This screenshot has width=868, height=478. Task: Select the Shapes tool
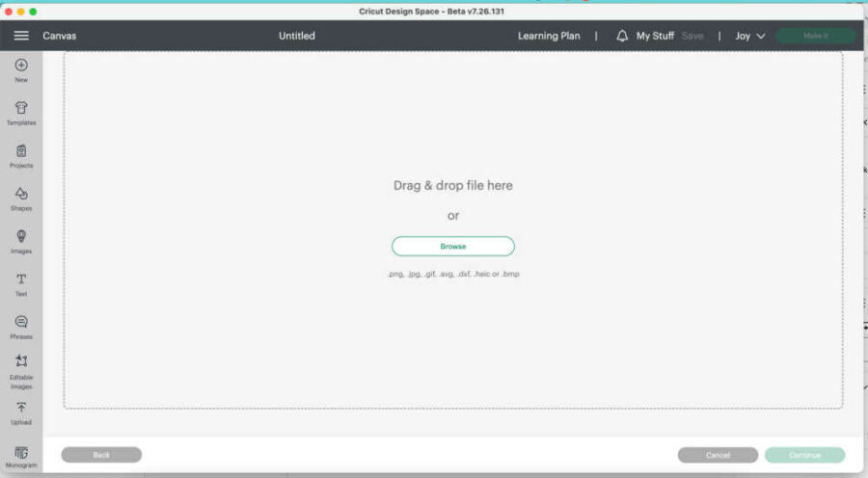tap(21, 194)
